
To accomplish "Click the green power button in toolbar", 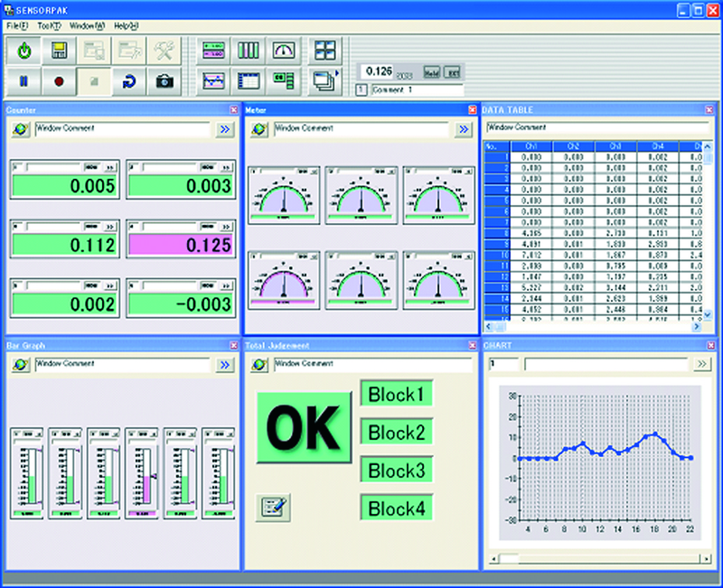I will [x=23, y=51].
